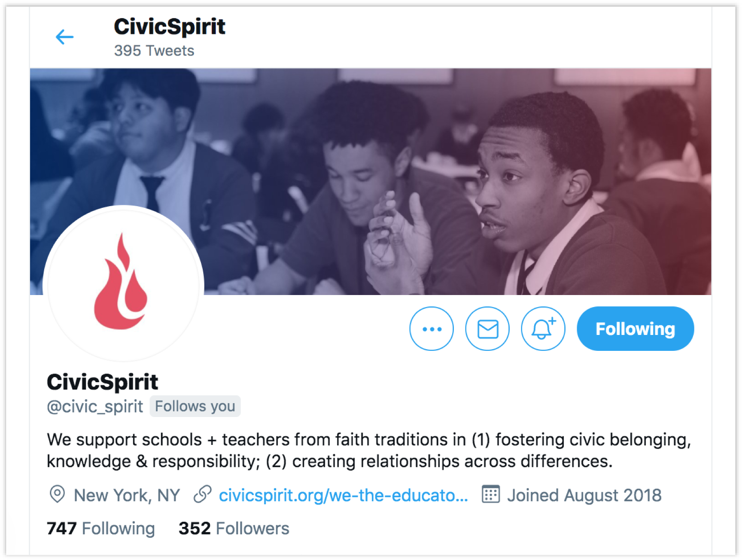This screenshot has width=742, height=560.
Task: Click the CivicSpirit title in top header
Action: (x=170, y=27)
